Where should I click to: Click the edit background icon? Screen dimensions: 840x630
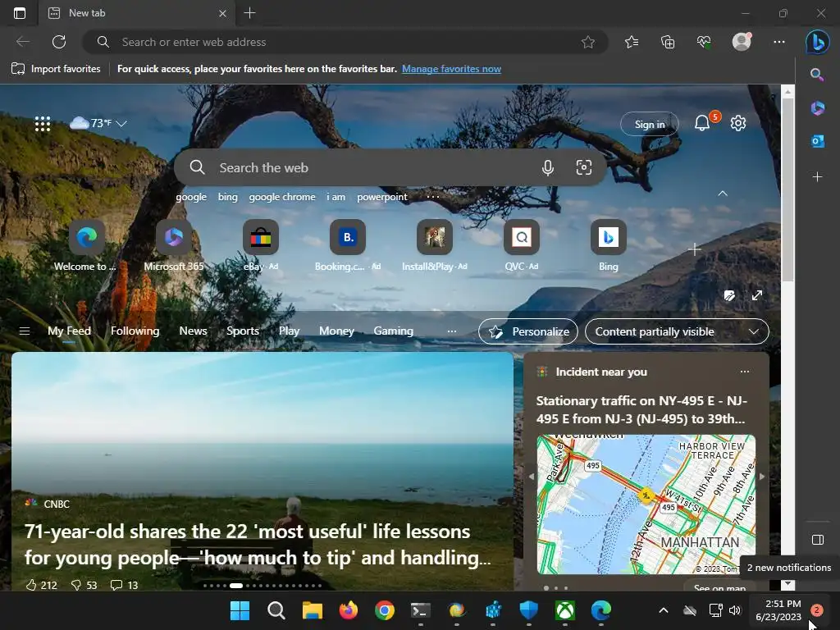pyautogui.click(x=729, y=295)
